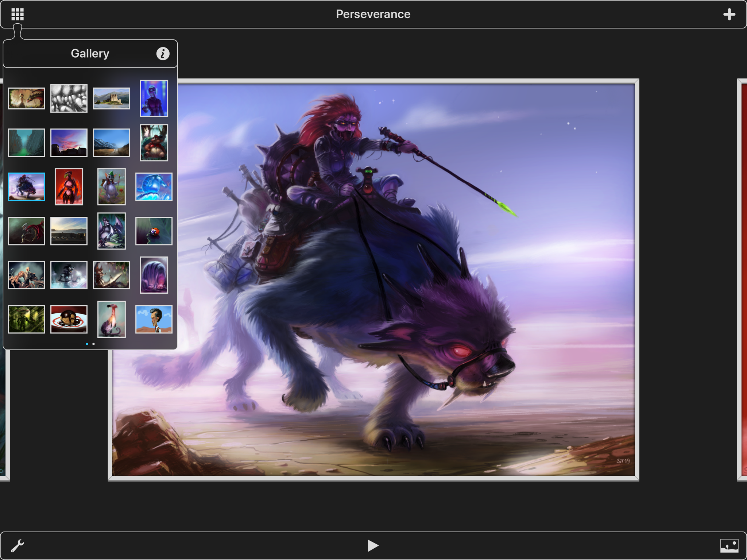Start the slideshow with the play button

pyautogui.click(x=373, y=546)
